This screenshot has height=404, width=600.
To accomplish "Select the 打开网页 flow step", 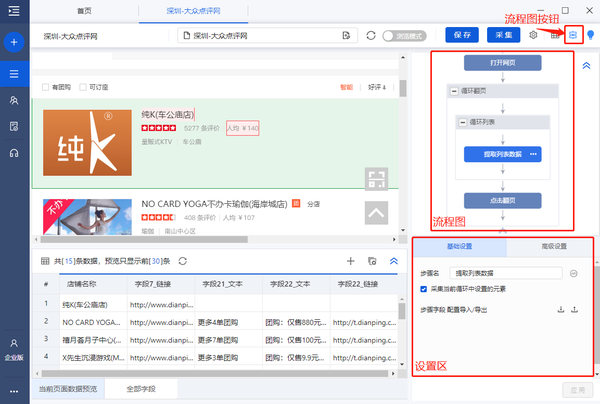I will (502, 63).
